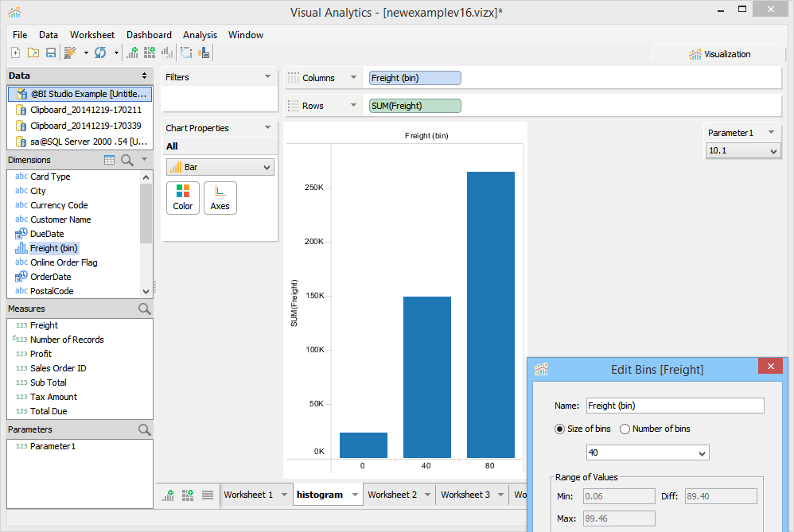Image resolution: width=794 pixels, height=532 pixels.
Task: Click the add new dashboard toolbar icon
Action: click(x=150, y=52)
